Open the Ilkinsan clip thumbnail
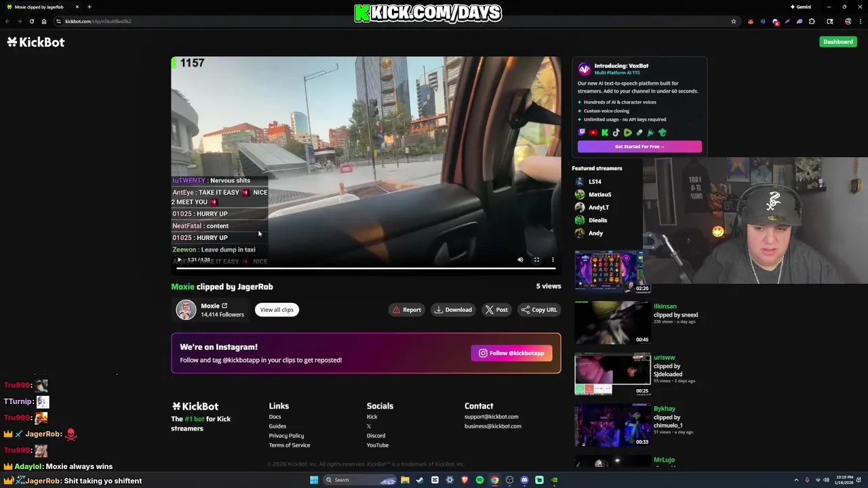This screenshot has width=868, height=488. (x=612, y=323)
